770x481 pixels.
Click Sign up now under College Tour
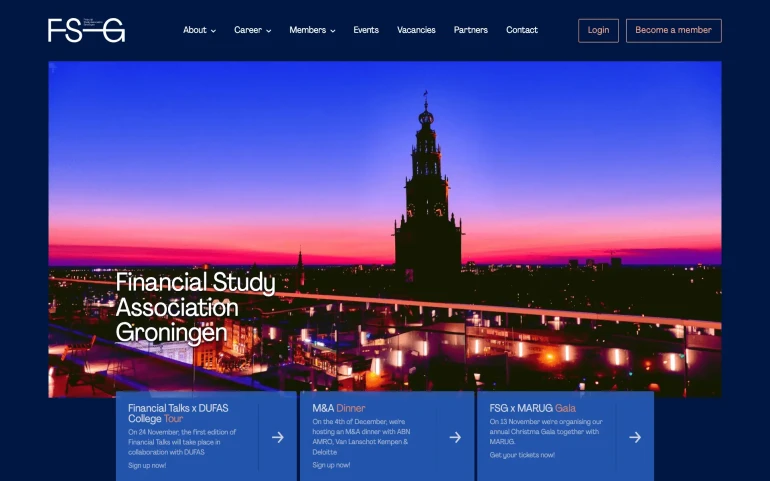(147, 465)
